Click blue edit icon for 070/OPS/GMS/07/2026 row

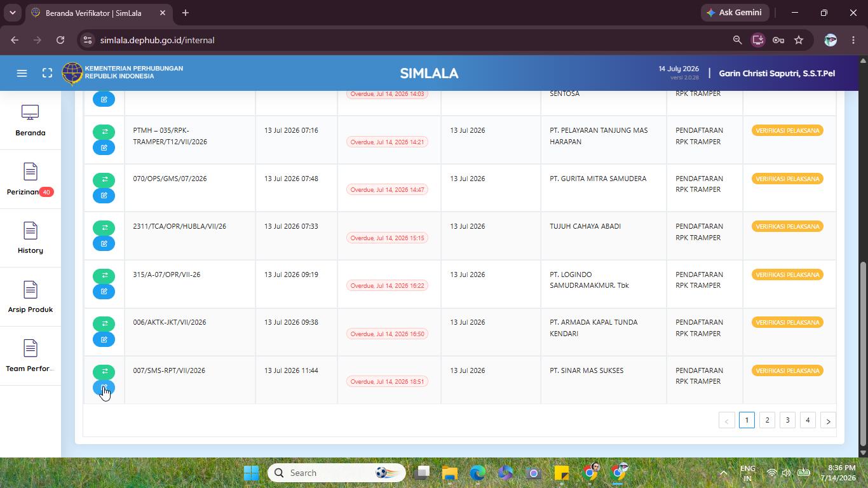pyautogui.click(x=104, y=196)
